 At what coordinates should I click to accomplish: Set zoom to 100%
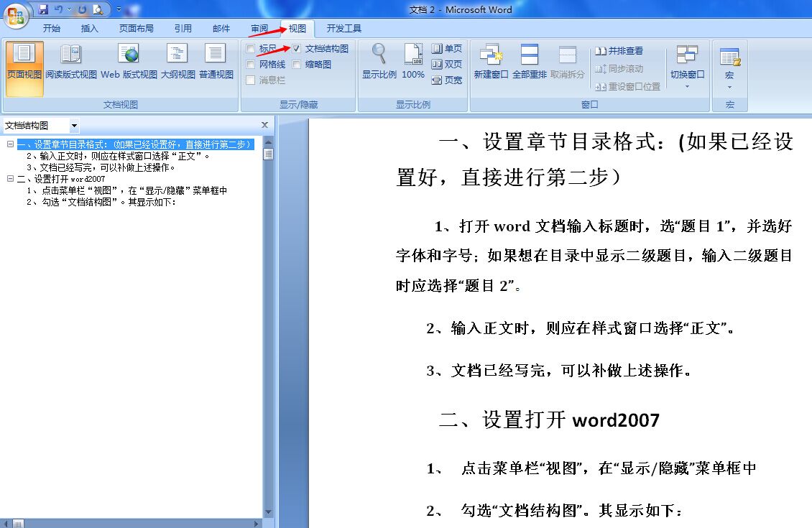[413, 62]
